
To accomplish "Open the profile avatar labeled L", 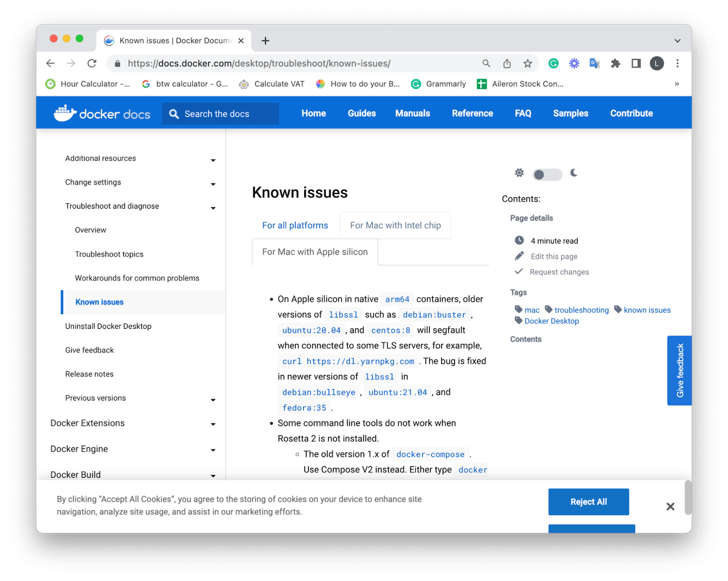I will [x=657, y=64].
